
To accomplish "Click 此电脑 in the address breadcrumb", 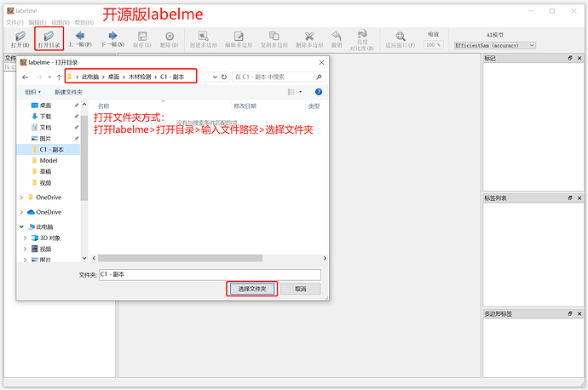I will click(90, 77).
